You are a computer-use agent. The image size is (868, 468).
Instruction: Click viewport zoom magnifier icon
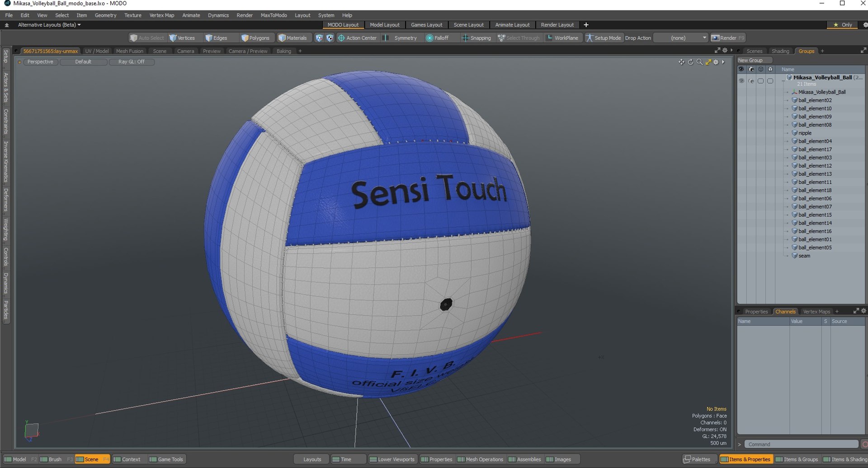[x=699, y=62]
